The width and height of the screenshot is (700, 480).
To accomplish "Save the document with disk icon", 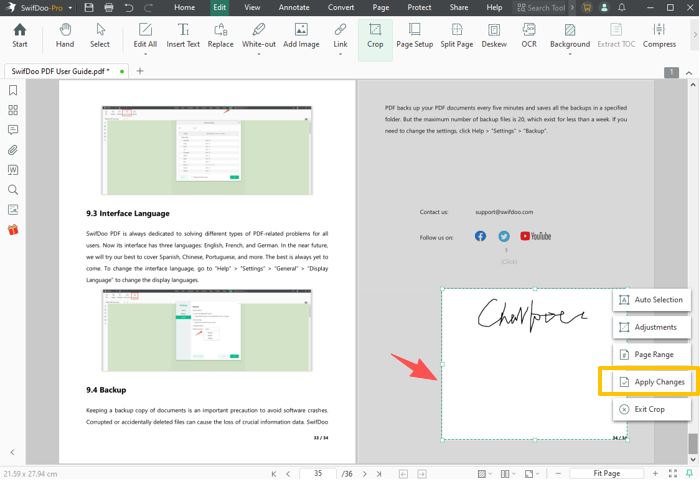I will [x=89, y=8].
